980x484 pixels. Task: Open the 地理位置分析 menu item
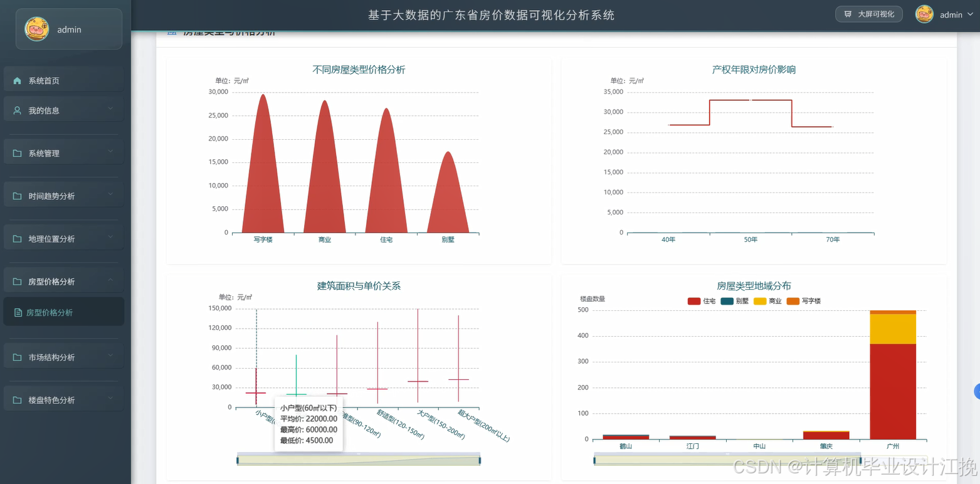coord(63,238)
